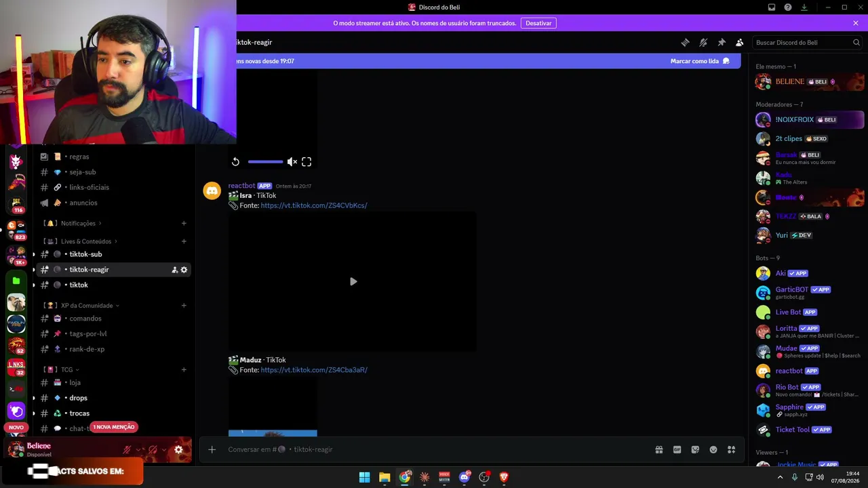Show pinned messages with the pin icon
Image resolution: width=868 pixels, height=488 pixels.
point(722,42)
